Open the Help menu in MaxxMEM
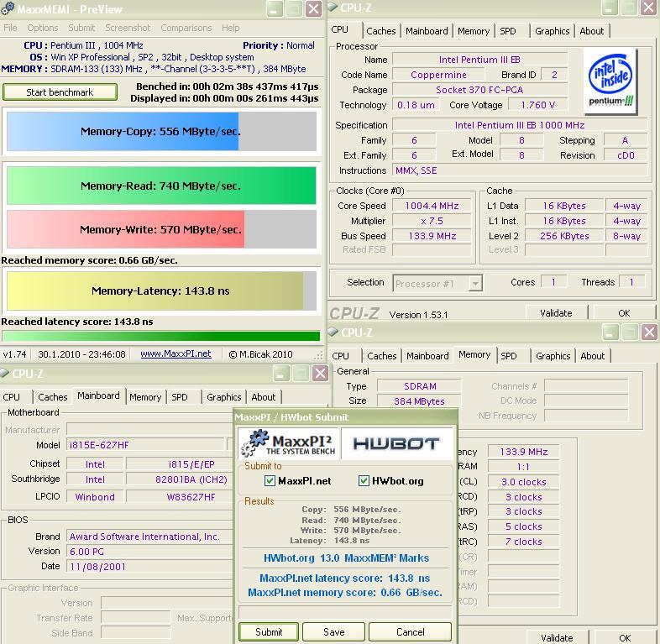 click(x=231, y=28)
